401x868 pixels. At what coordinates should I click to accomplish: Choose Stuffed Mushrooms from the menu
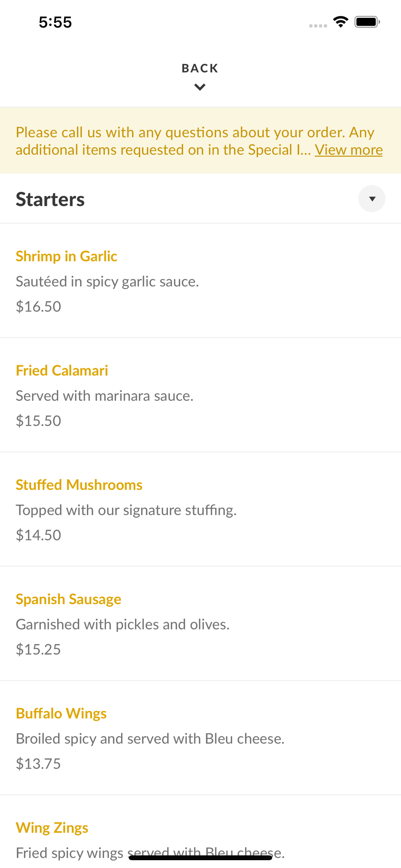click(79, 485)
